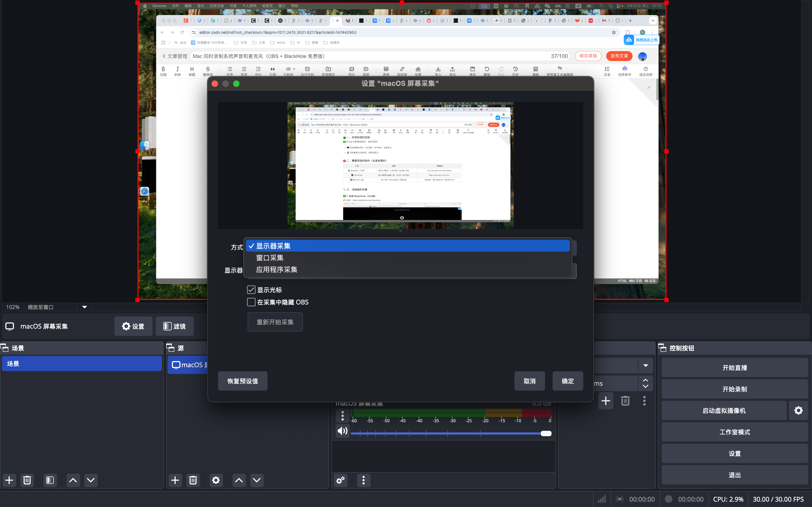Image resolution: width=812 pixels, height=507 pixels.
Task: Click the 确定 button
Action: 567,381
